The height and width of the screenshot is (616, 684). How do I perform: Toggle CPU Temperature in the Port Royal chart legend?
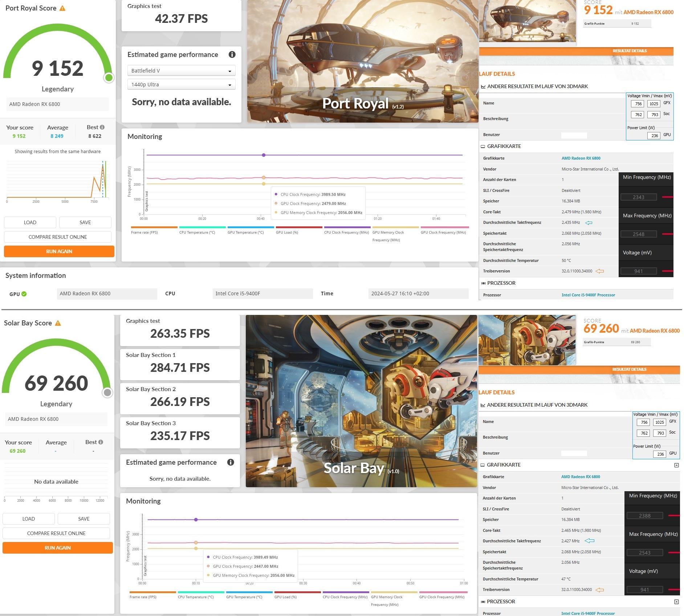point(202,230)
